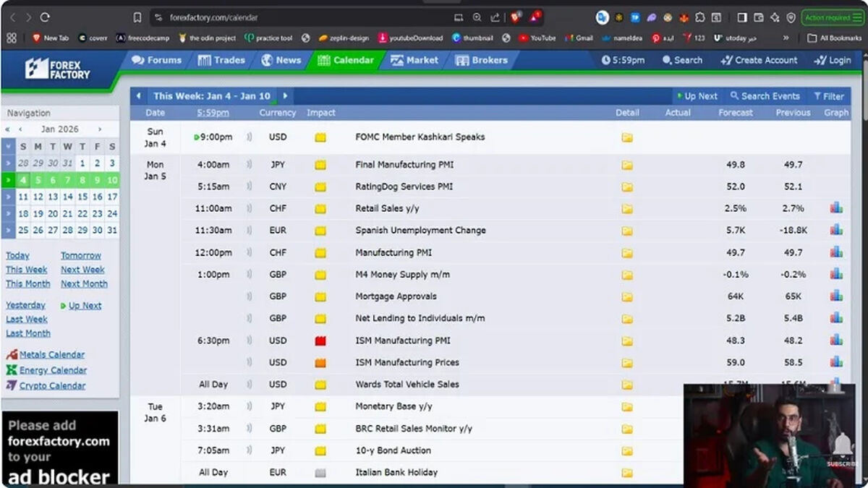The height and width of the screenshot is (488, 868).
Task: Select January 15 in mini calendar
Action: point(82,197)
